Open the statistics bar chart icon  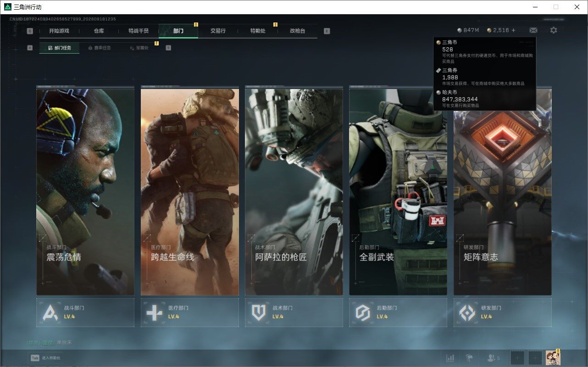point(450,358)
